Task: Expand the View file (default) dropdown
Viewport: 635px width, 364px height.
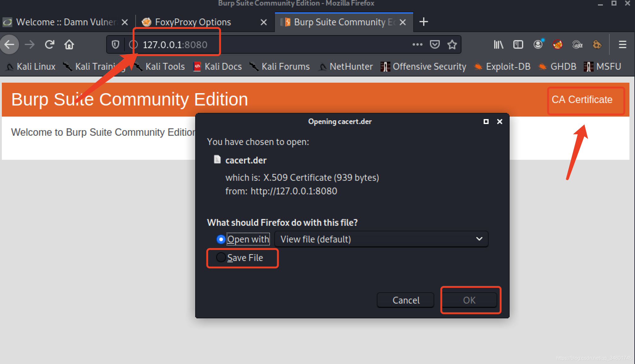Action: tap(381, 239)
